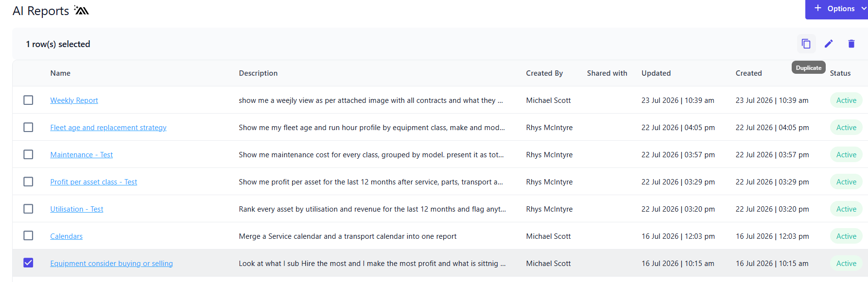Viewport: 868px width, 282px height.
Task: Click Michael Scott in Weekly Report row
Action: click(548, 100)
